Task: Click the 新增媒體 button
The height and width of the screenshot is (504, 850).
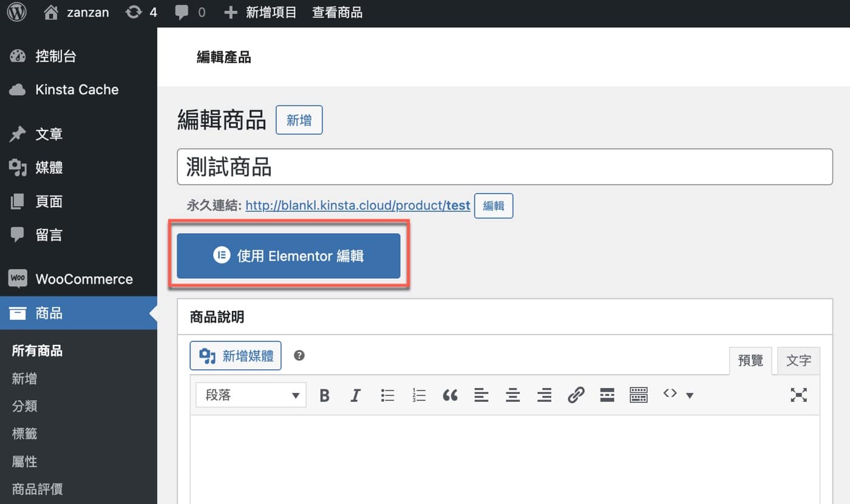Action: pyautogui.click(x=236, y=356)
